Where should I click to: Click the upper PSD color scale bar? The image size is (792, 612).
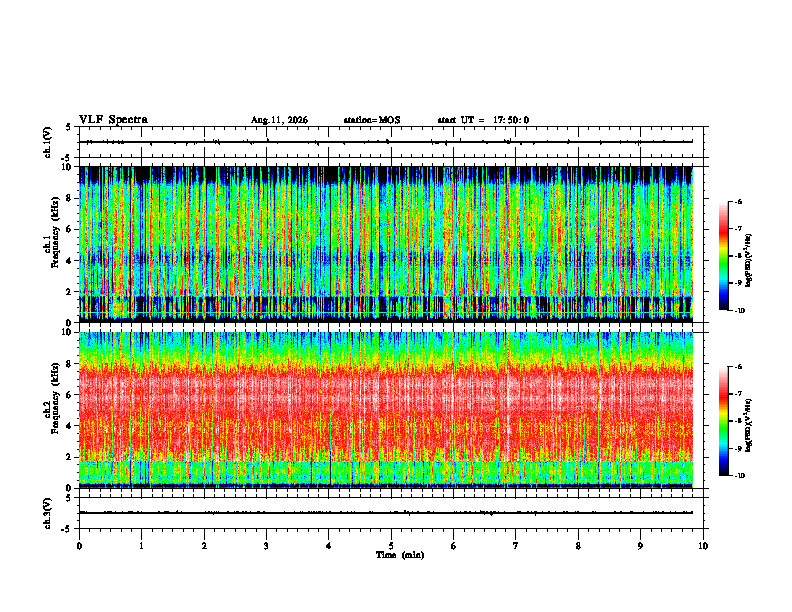coord(723,256)
